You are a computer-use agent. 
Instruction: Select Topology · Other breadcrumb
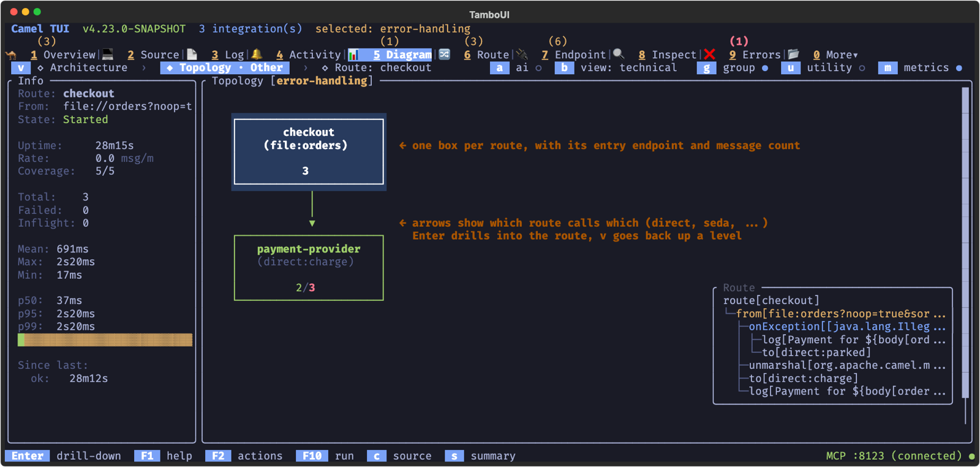(225, 67)
